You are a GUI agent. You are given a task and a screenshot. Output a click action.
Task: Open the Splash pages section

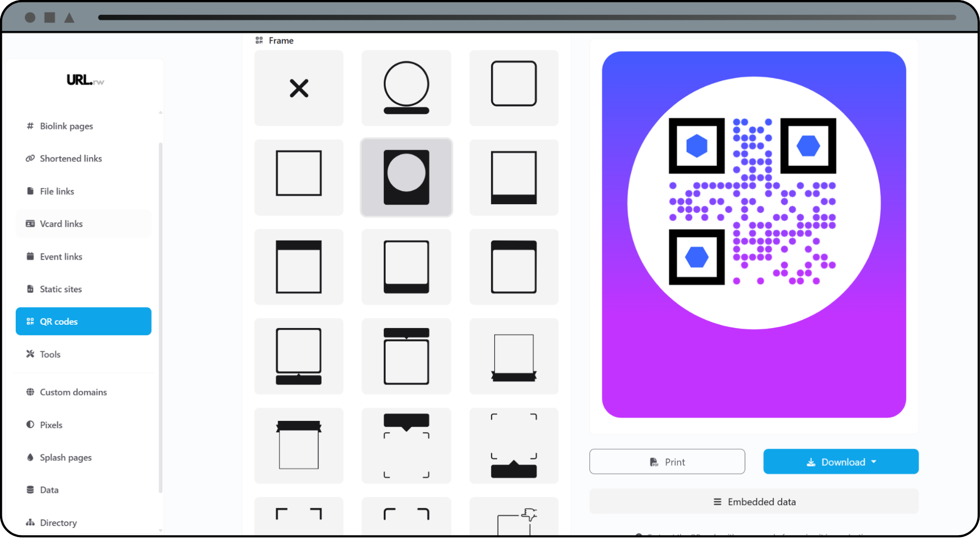point(65,457)
